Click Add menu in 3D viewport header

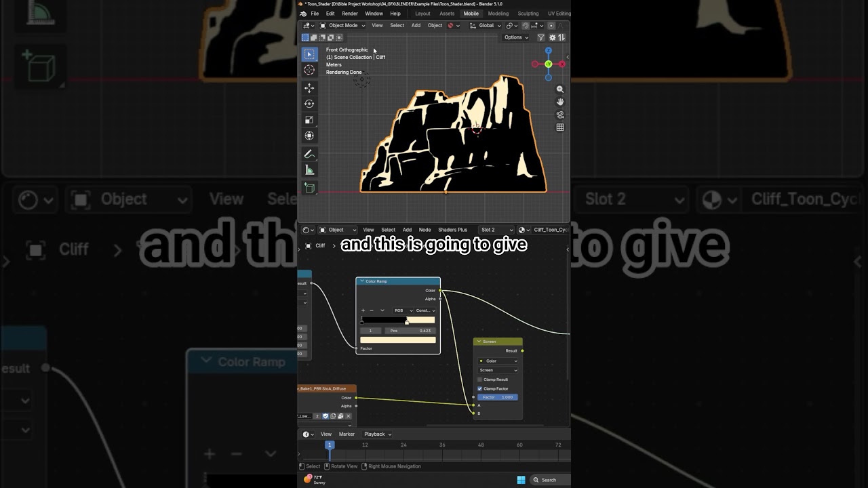[416, 26]
